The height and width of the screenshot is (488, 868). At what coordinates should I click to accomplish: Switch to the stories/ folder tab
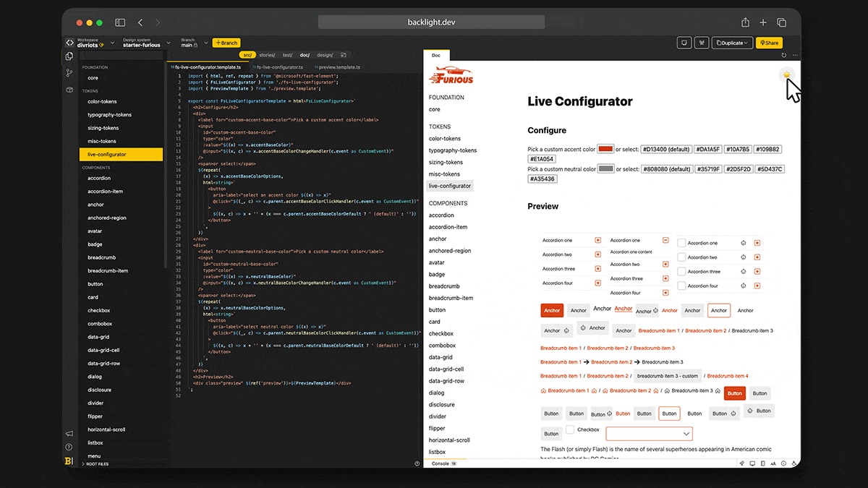267,55
